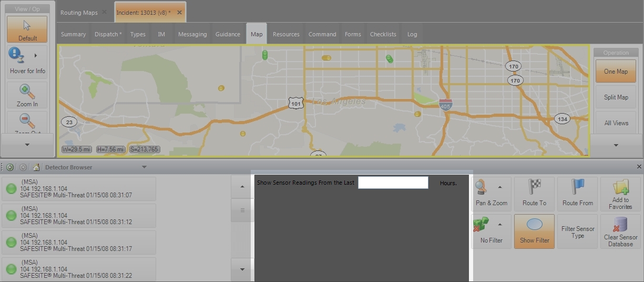Open the Detector Browser dropdown arrow
The image size is (644, 282).
[144, 167]
